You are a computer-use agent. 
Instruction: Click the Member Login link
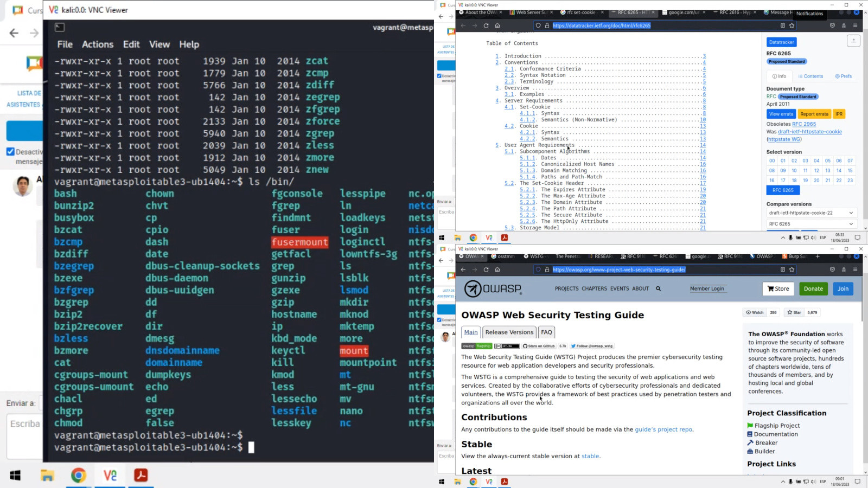point(707,289)
